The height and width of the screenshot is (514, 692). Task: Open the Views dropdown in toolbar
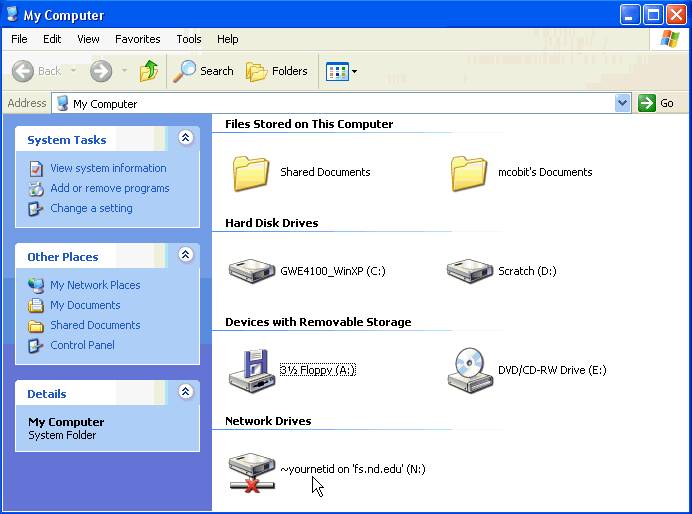pyautogui.click(x=341, y=71)
